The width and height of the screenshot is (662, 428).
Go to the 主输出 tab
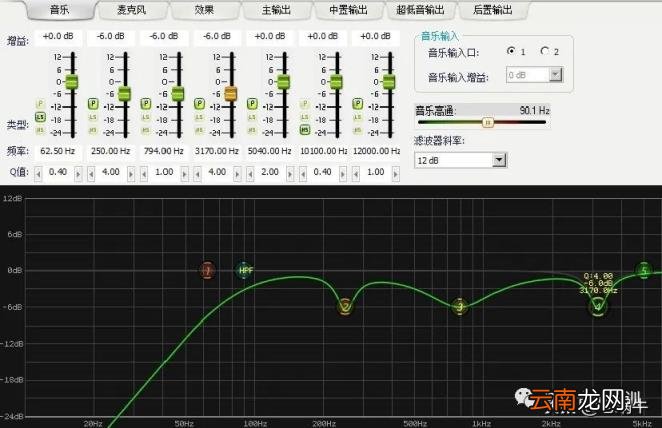(x=276, y=10)
